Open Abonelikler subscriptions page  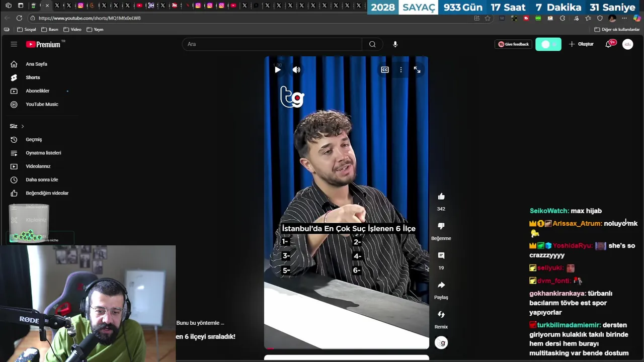pos(38,91)
